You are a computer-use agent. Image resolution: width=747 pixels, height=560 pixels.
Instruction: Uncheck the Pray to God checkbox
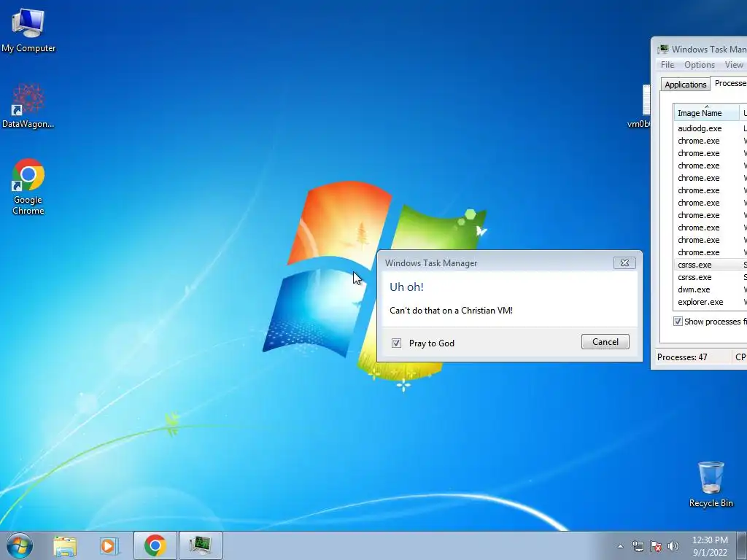coord(396,343)
